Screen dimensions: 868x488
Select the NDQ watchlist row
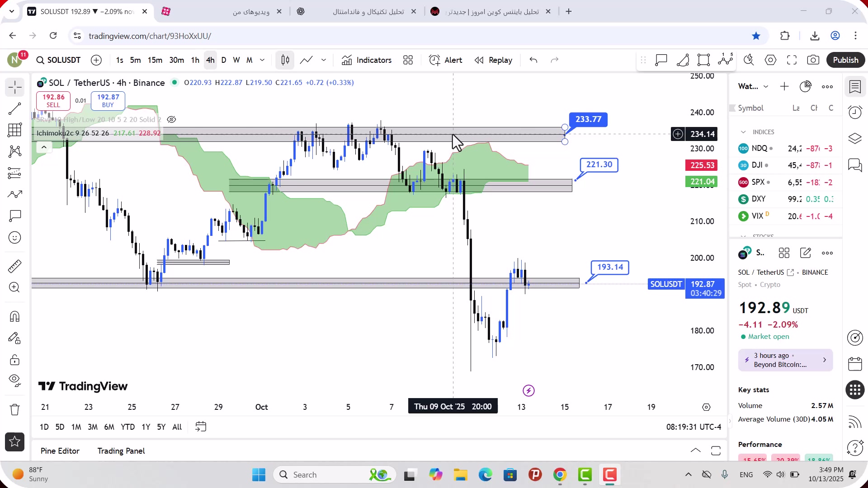coord(786,148)
